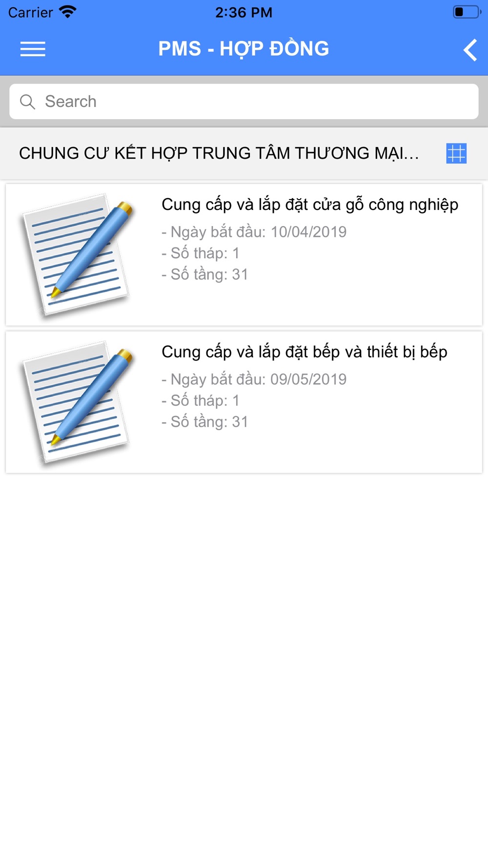Tap the 2:36 PM clock
The height and width of the screenshot is (868, 488).
(244, 12)
